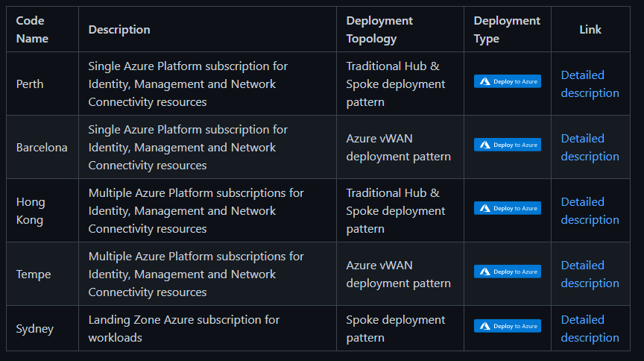This screenshot has height=361, width=644.
Task: Click Perth's Single Azure Platform subscription description
Action: (x=188, y=84)
